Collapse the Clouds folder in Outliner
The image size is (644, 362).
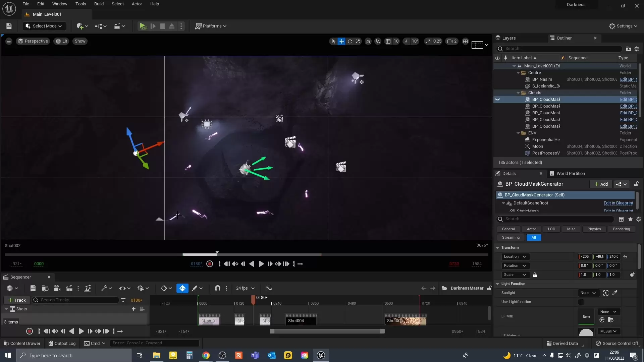[x=518, y=93]
